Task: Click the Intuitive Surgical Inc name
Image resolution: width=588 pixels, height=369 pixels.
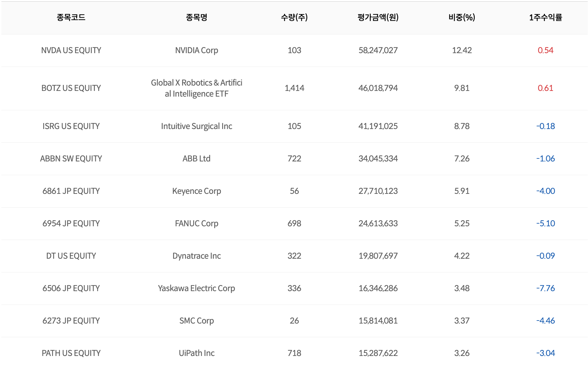Action: point(196,126)
